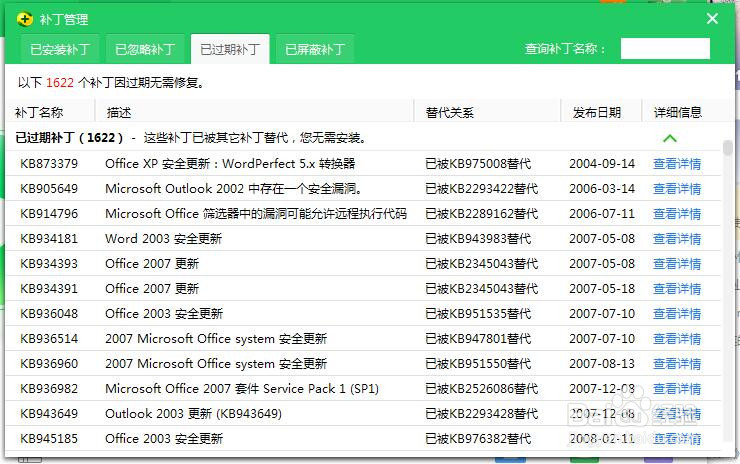
Task: Click the Microsoft Outlook 2002 description
Action: tap(234, 189)
